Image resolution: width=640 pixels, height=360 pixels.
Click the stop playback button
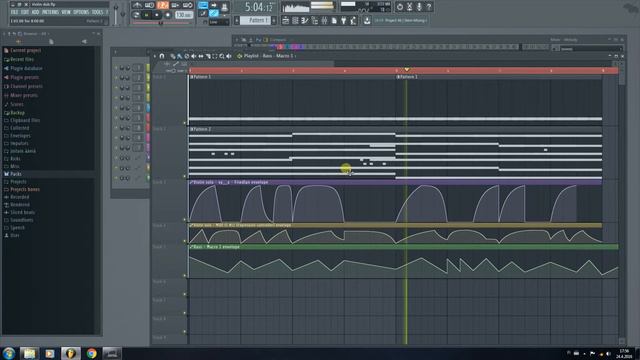point(157,15)
